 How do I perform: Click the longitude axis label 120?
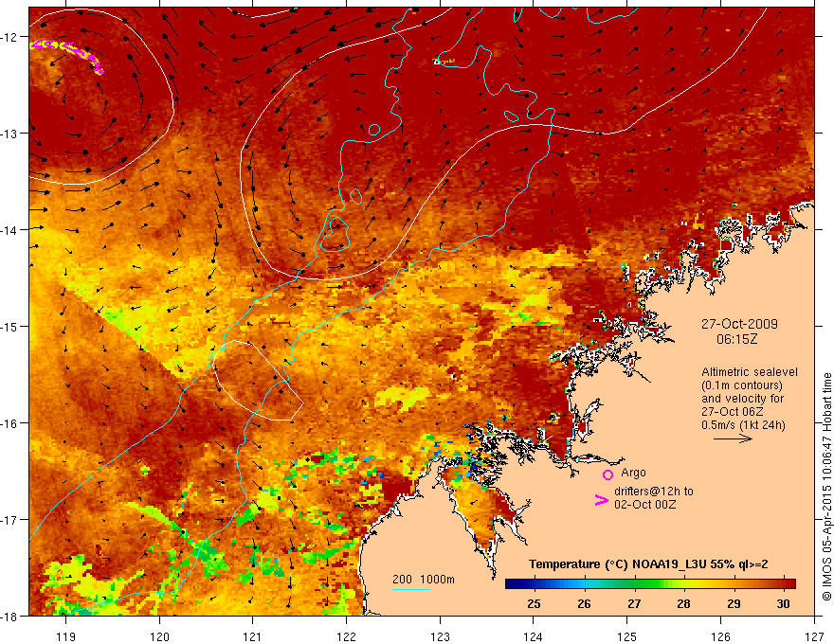tap(159, 636)
